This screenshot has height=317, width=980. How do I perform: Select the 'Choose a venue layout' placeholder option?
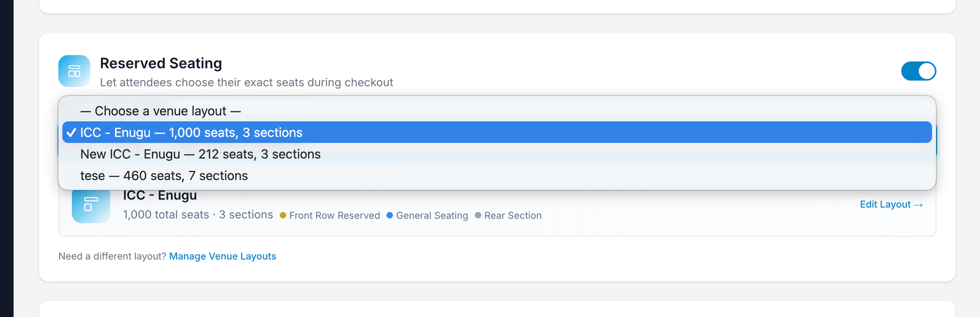(160, 111)
